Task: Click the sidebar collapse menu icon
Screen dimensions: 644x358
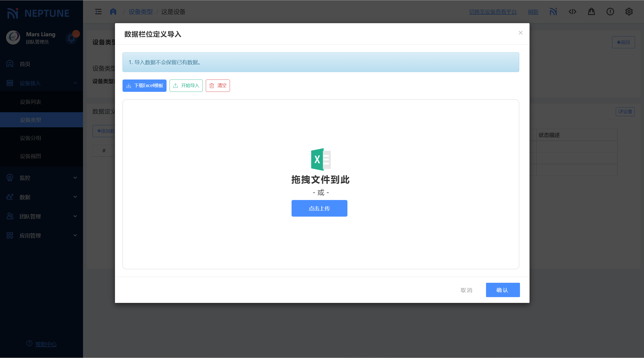Action: (x=98, y=12)
